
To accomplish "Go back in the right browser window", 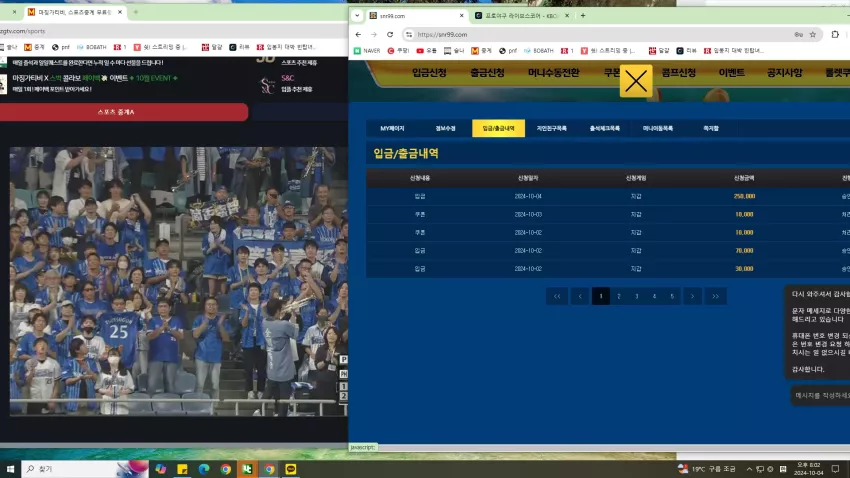I will (x=358, y=34).
